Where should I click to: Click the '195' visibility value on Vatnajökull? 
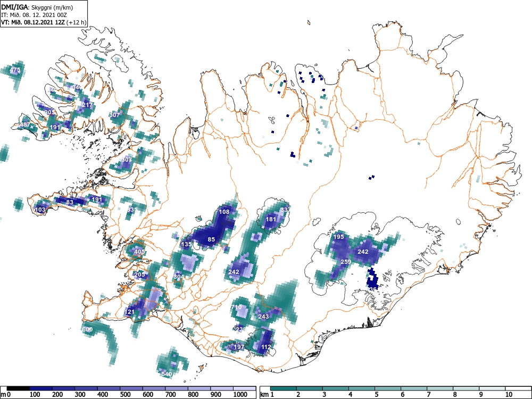[338, 237]
